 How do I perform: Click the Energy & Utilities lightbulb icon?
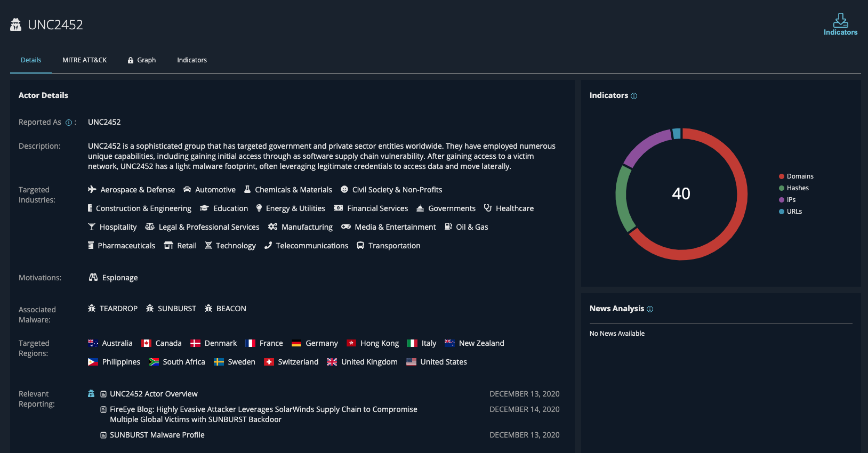pyautogui.click(x=259, y=208)
